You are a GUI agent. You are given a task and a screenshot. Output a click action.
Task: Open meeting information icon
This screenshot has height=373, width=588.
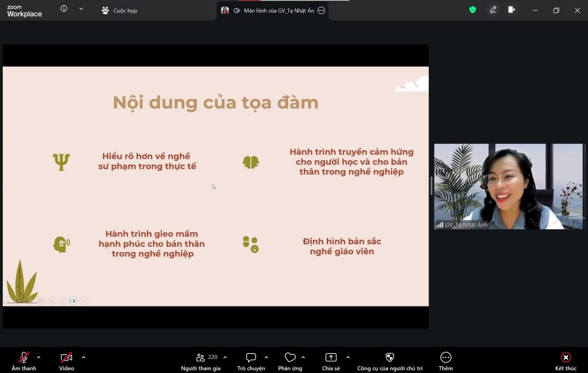coord(64,9)
